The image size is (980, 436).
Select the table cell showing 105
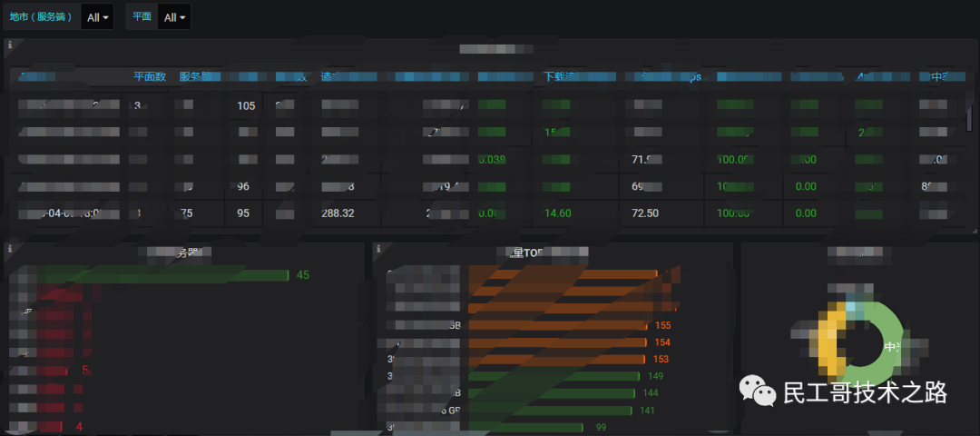246,105
